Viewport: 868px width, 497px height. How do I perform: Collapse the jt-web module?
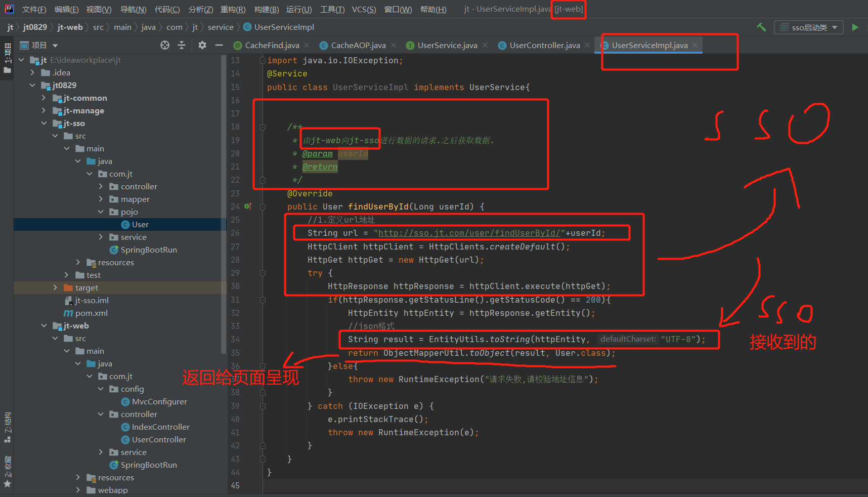pos(44,326)
